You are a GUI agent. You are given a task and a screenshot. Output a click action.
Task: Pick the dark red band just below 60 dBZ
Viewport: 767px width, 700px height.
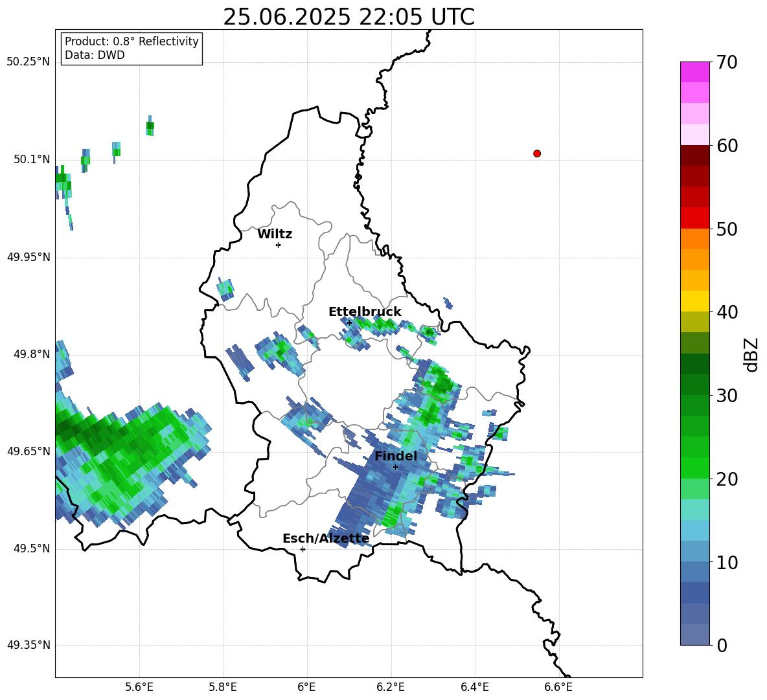[x=694, y=155]
